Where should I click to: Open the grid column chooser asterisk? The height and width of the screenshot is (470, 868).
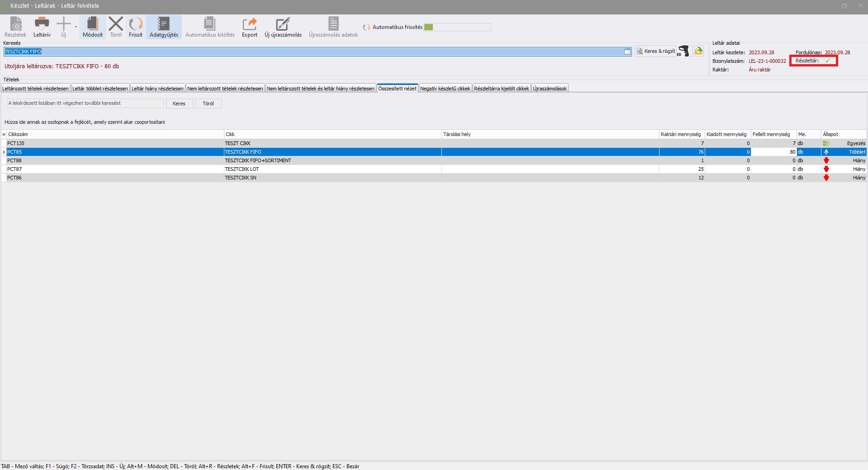pos(4,134)
